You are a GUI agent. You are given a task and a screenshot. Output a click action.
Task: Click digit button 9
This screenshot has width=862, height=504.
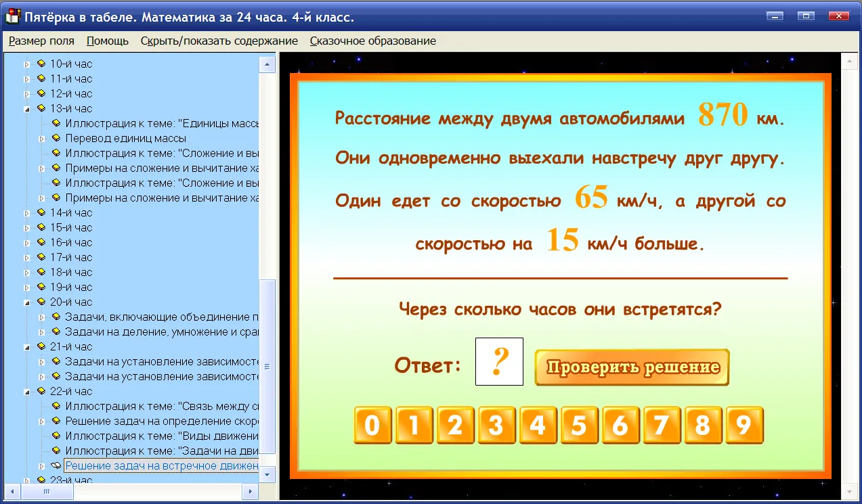[744, 426]
